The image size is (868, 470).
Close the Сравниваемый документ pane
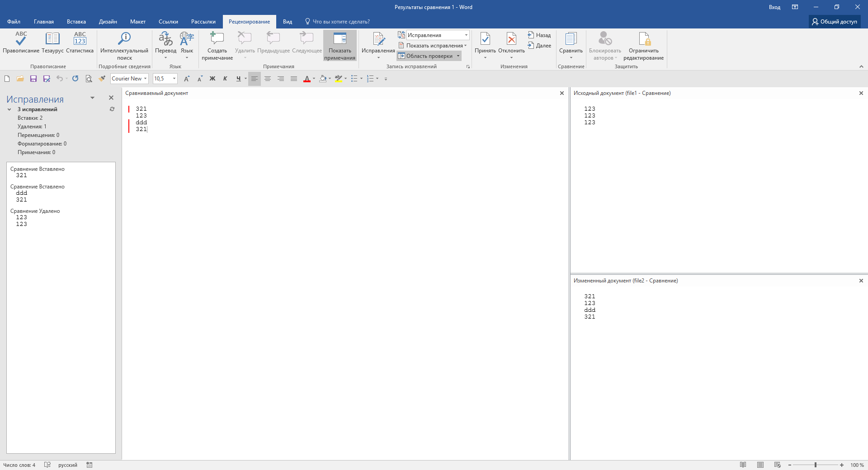[562, 93]
